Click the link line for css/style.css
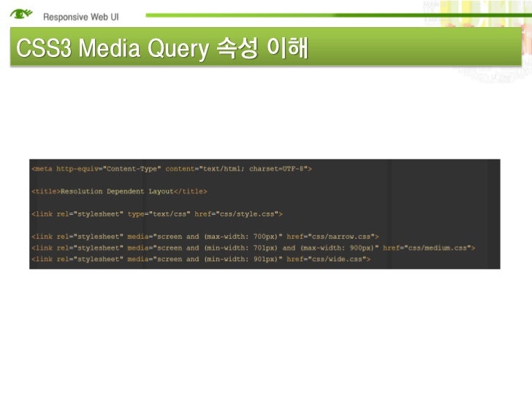This screenshot has width=532, height=399. (x=156, y=214)
